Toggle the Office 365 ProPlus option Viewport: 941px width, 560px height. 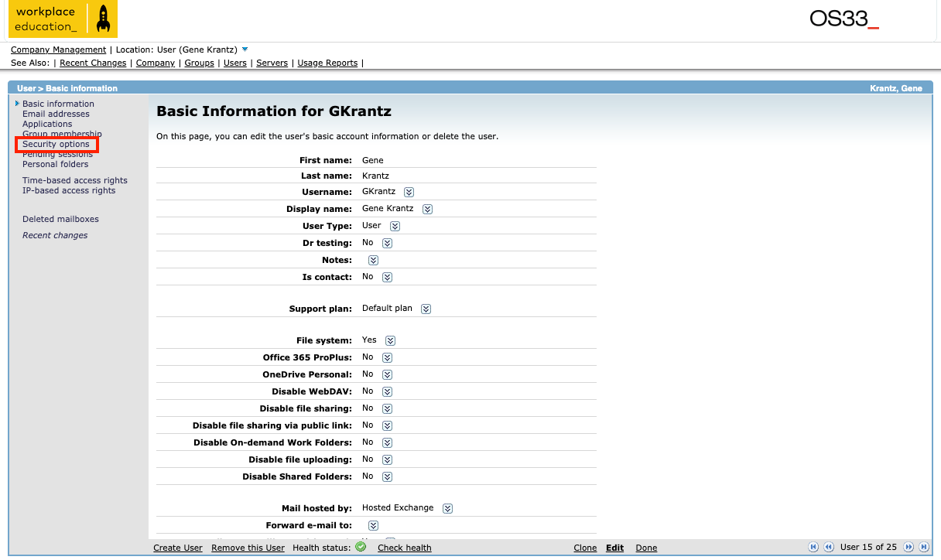click(x=387, y=358)
